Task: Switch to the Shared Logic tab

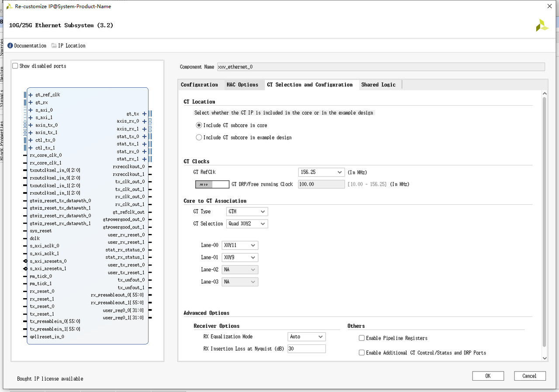Action: [x=378, y=85]
